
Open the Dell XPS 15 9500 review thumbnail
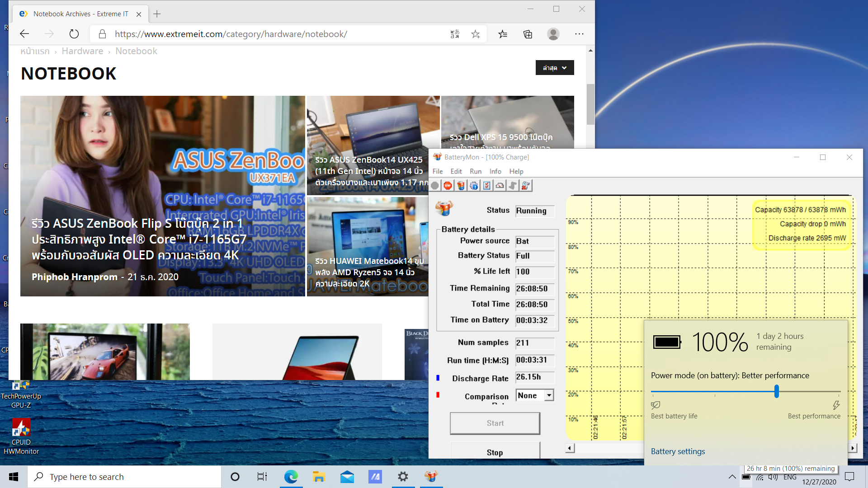(507, 122)
